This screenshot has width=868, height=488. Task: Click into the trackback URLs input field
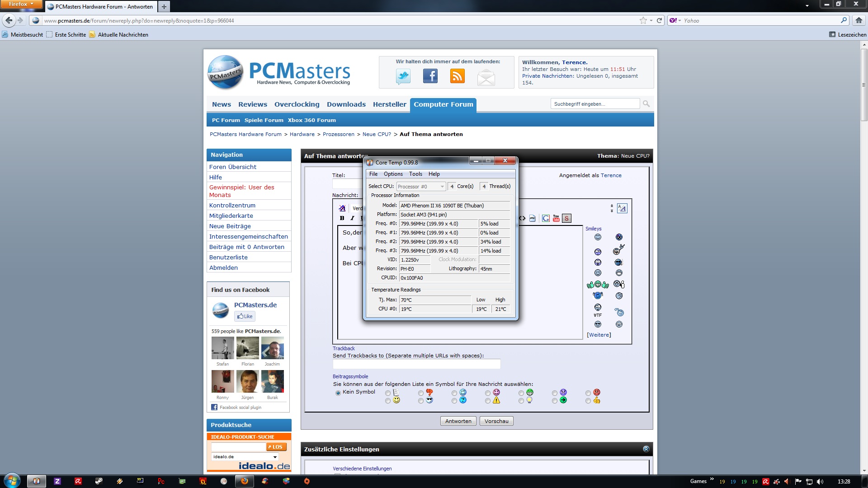point(416,364)
